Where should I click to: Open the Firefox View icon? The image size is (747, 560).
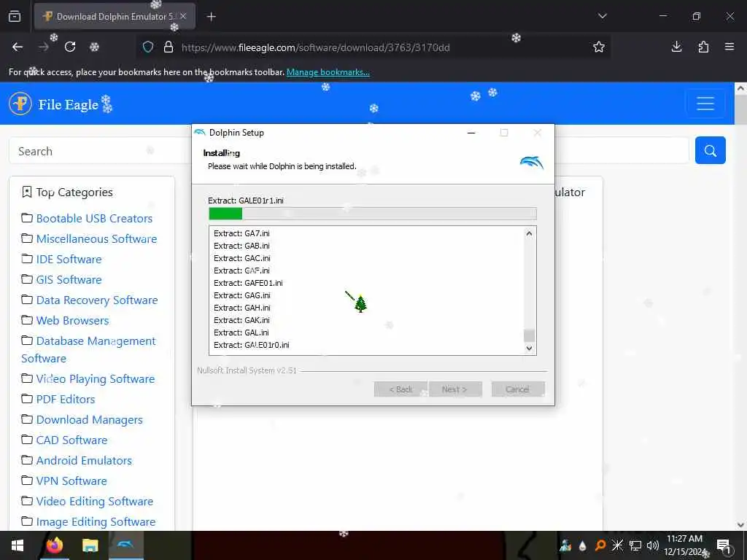pyautogui.click(x=15, y=16)
